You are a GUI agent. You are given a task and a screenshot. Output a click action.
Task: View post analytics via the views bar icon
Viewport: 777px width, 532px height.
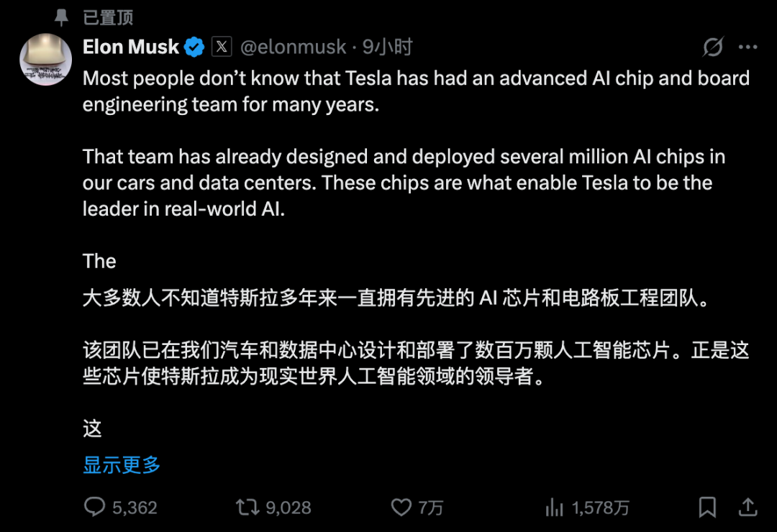554,508
